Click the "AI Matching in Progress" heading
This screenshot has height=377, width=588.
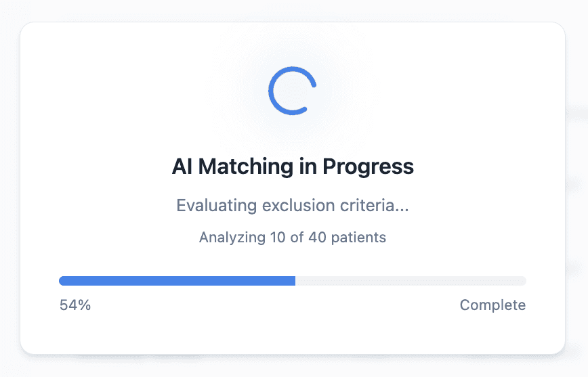(293, 166)
